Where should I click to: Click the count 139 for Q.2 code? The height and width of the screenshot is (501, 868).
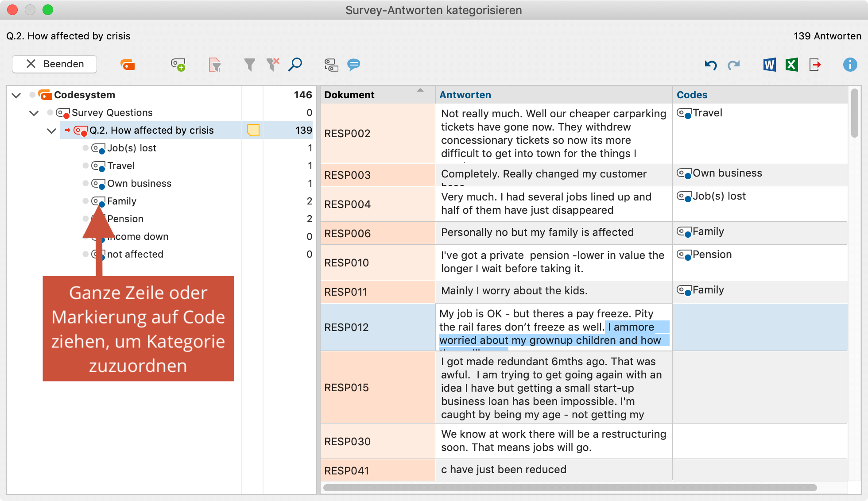click(x=304, y=130)
